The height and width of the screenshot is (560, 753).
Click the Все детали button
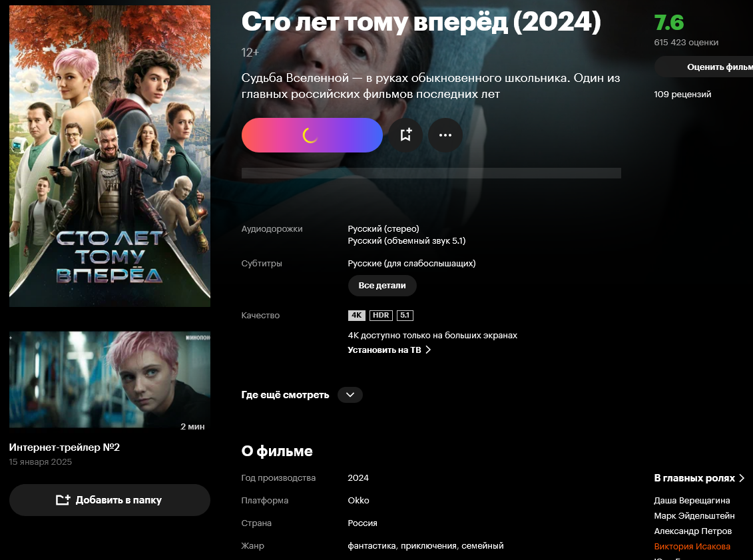(382, 286)
